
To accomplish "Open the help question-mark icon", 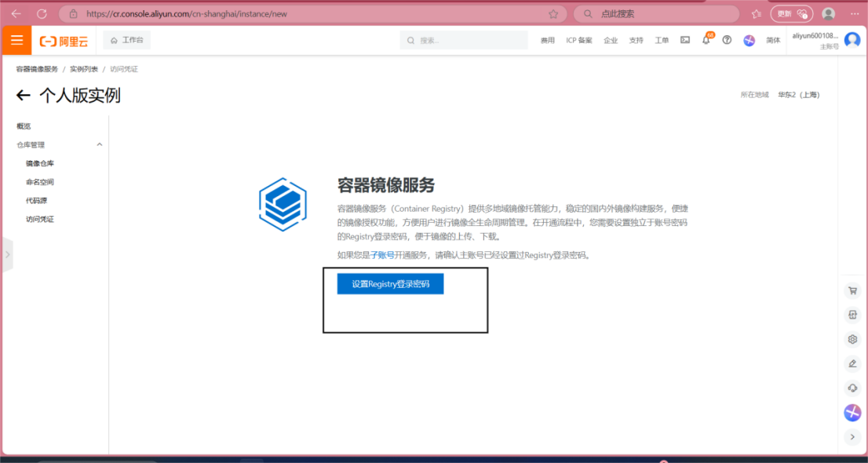I will (728, 40).
